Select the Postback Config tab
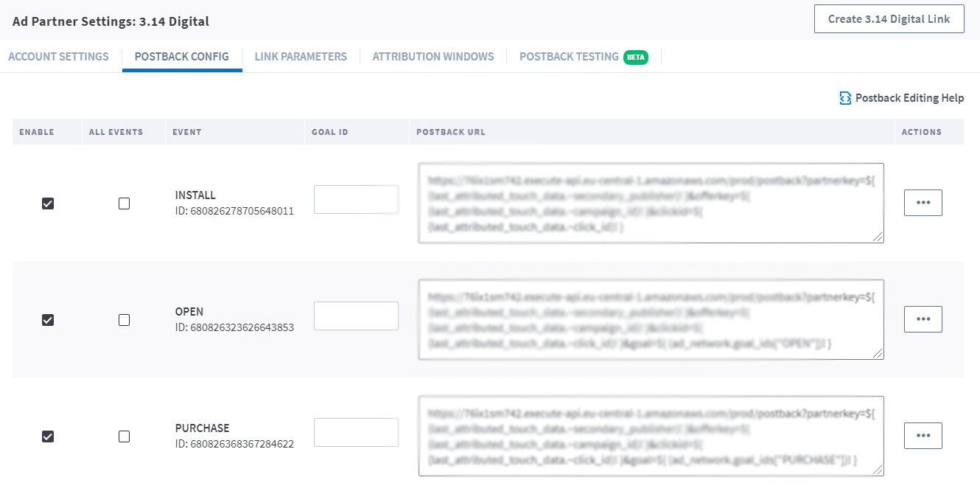This screenshot has height=494, width=980. [182, 57]
